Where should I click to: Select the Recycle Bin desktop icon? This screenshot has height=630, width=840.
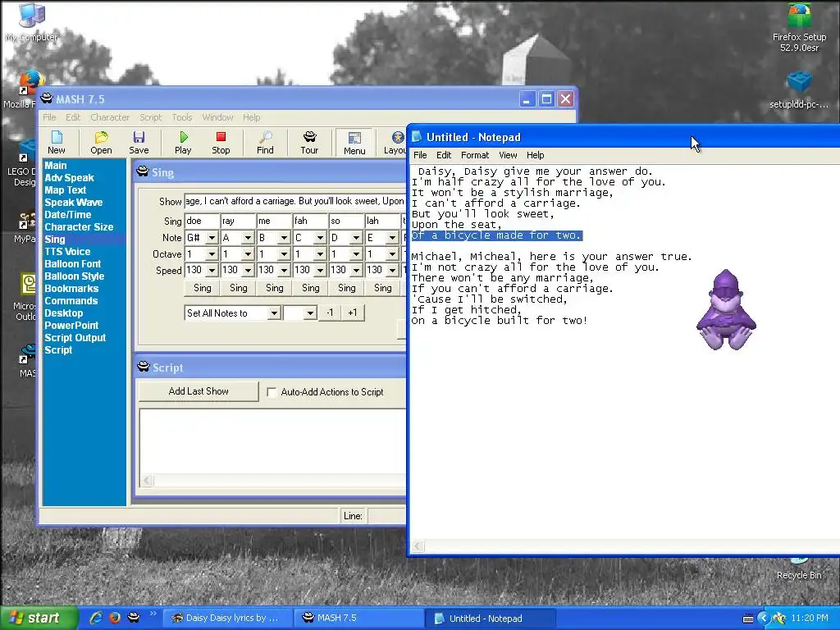[799, 569]
